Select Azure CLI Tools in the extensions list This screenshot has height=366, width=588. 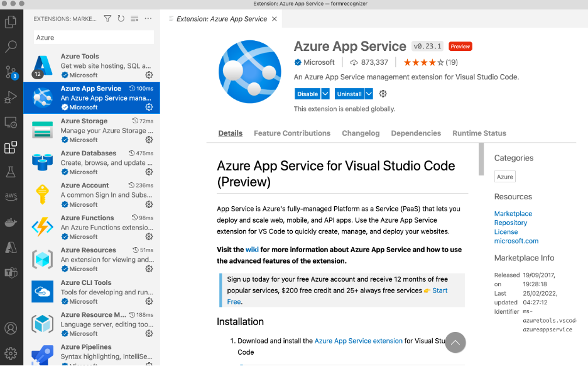[92, 292]
